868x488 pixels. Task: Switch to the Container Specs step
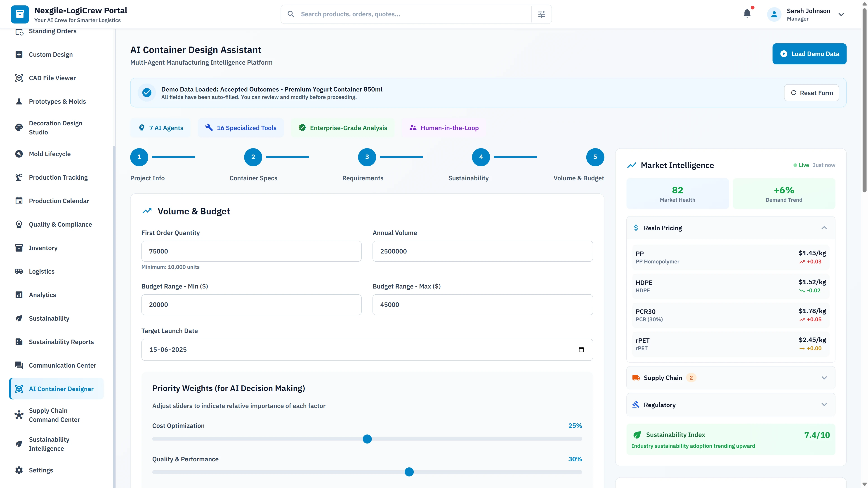(253, 157)
